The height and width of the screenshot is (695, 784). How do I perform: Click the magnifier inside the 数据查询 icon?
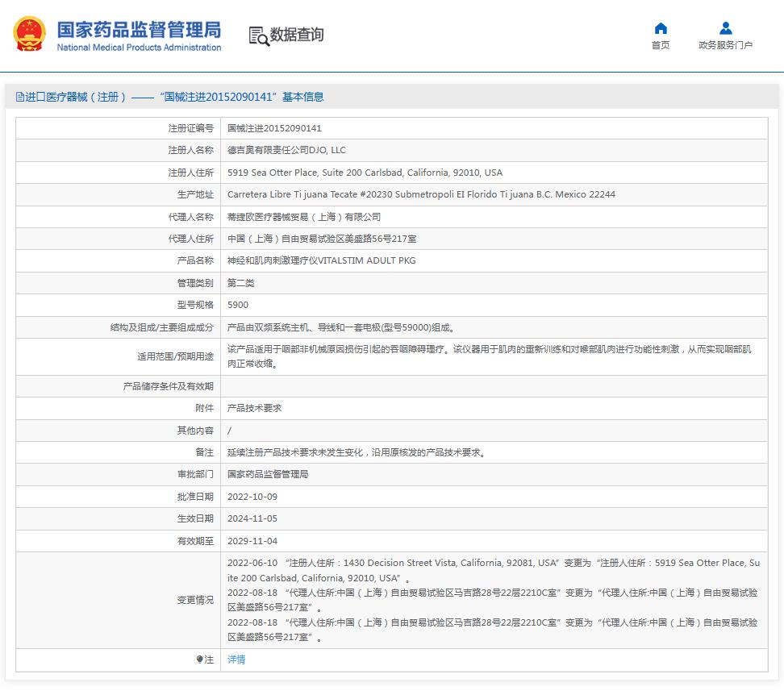click(262, 40)
